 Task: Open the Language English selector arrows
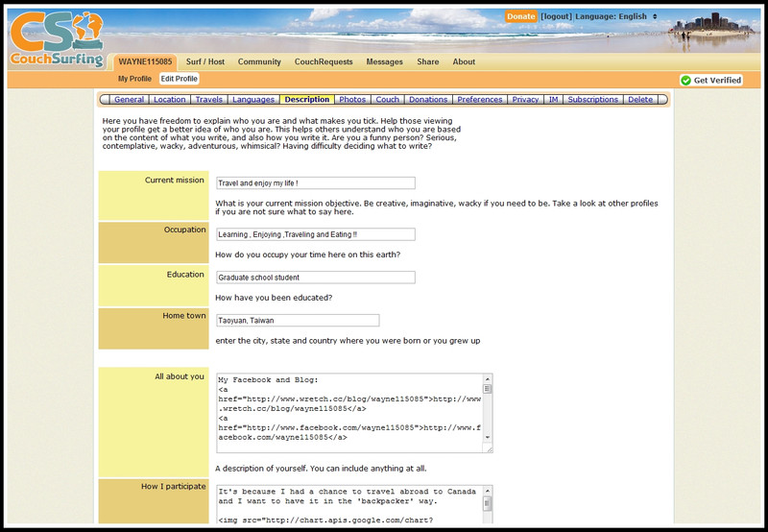655,16
